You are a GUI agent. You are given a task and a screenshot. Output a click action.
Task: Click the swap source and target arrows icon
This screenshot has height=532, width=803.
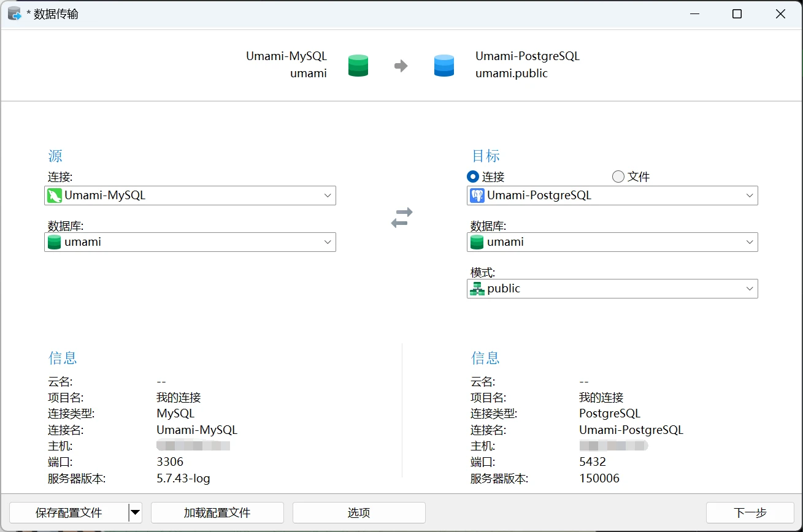402,218
